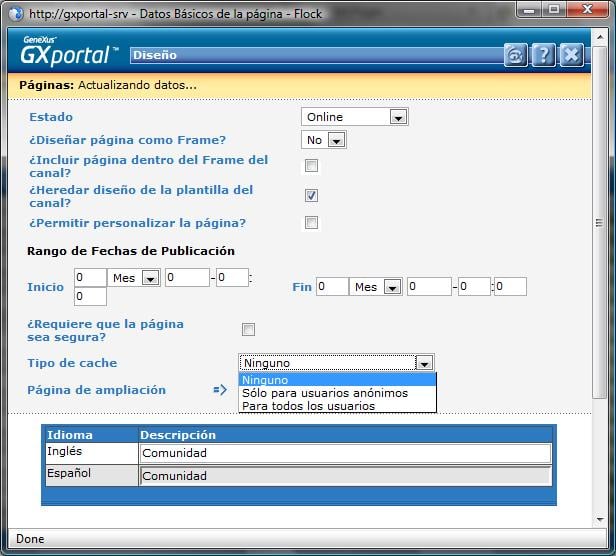Screen dimensions: 616x556
Task: Enable 'Incluir página dentro del Frame' checkbox
Action: [x=311, y=166]
